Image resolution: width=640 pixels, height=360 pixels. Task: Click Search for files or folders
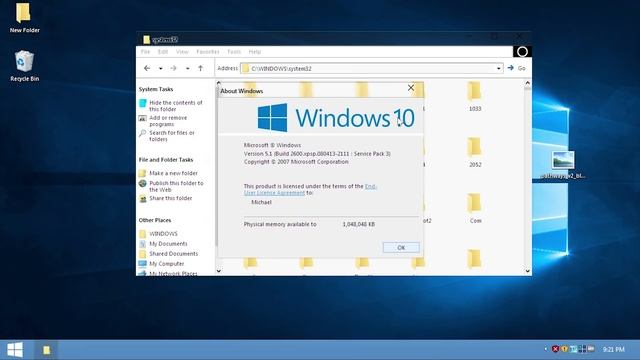[171, 136]
